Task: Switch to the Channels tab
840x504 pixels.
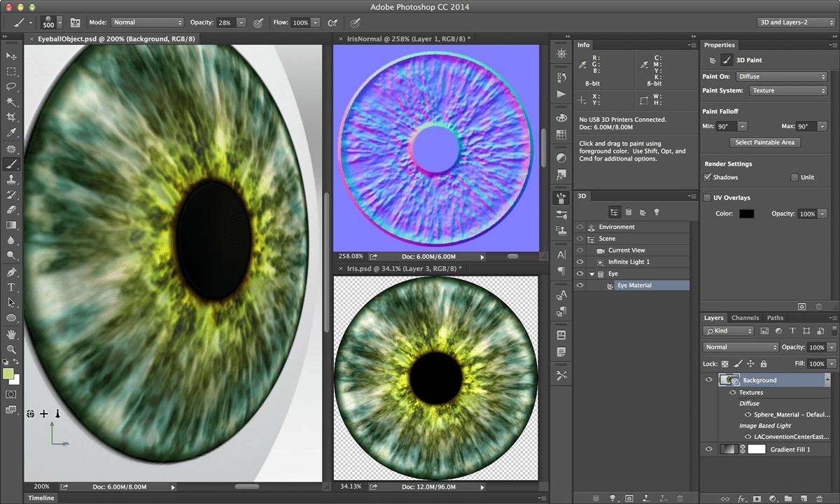Action: coord(745,317)
